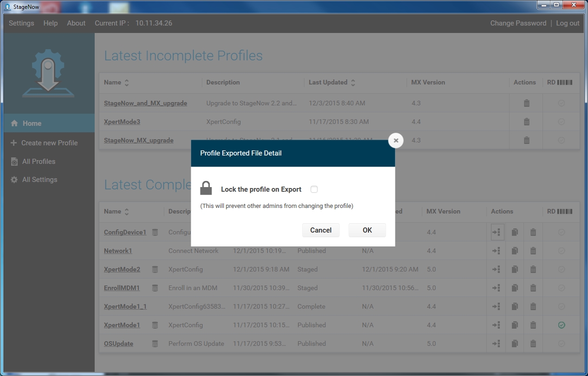
Task: Click OK in the export dialog
Action: 367,230
